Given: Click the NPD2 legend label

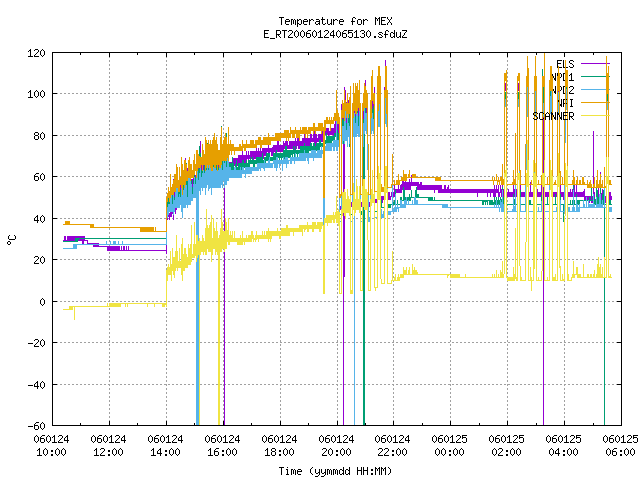Looking at the screenshot, I should 562,90.
